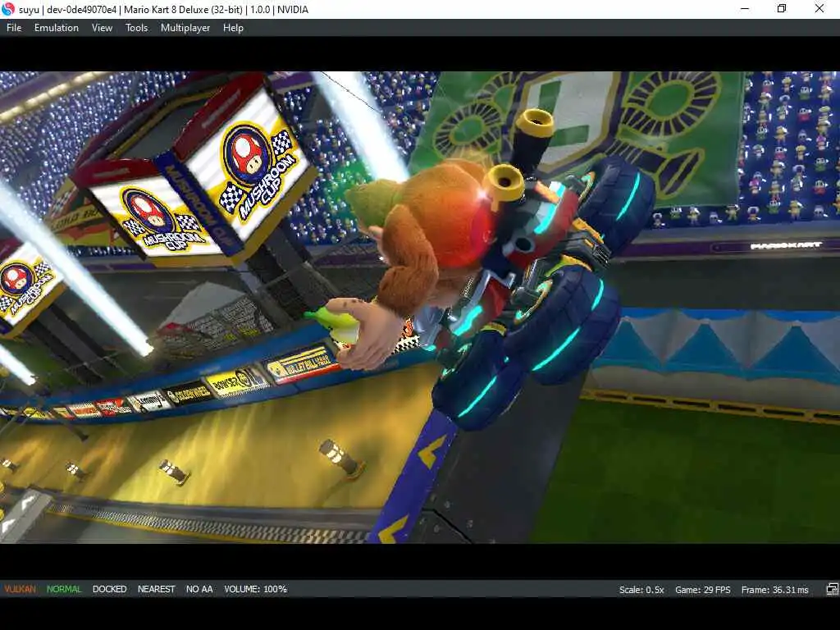Restore down the suyu window
Screen dimensions: 840x630
pyautogui.click(x=782, y=9)
